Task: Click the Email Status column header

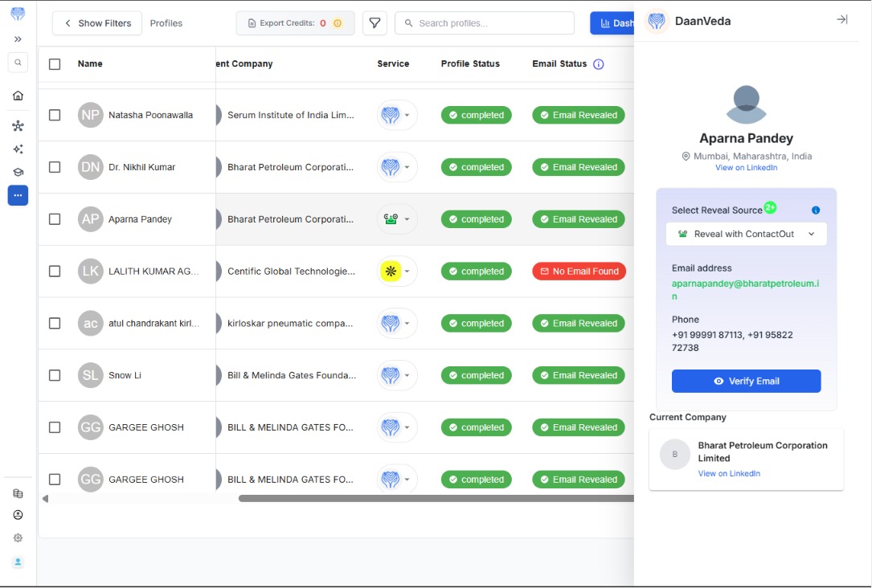Action: (559, 64)
